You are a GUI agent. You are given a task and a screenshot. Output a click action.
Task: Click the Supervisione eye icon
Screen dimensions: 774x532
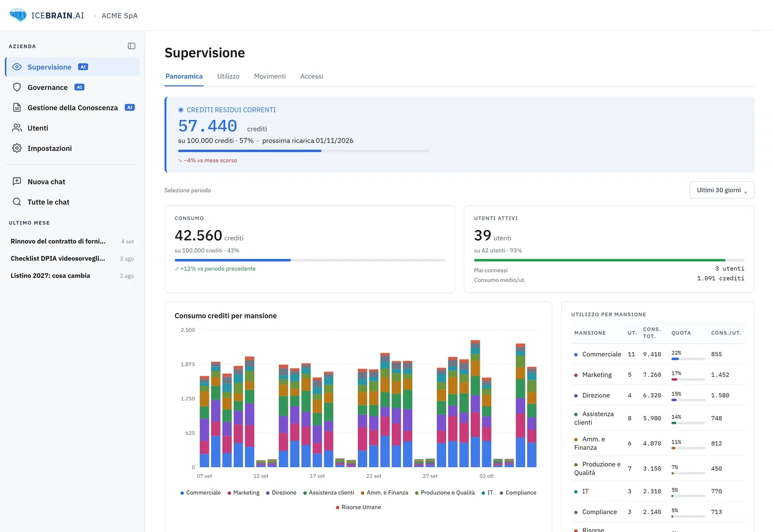[17, 67]
